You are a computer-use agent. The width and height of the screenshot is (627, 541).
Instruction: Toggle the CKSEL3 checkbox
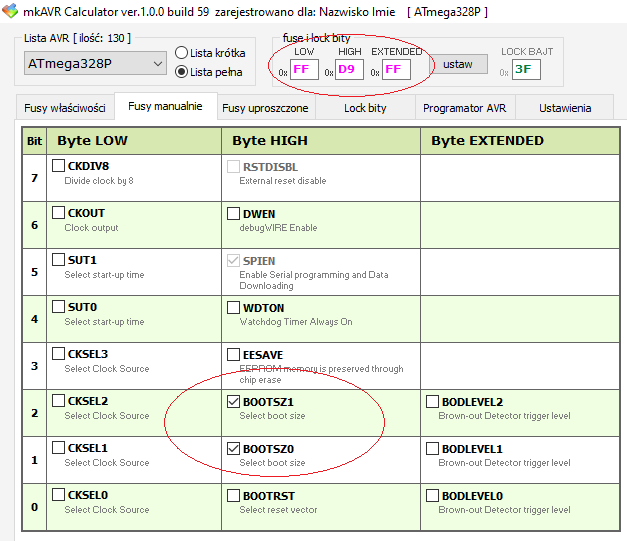58,353
